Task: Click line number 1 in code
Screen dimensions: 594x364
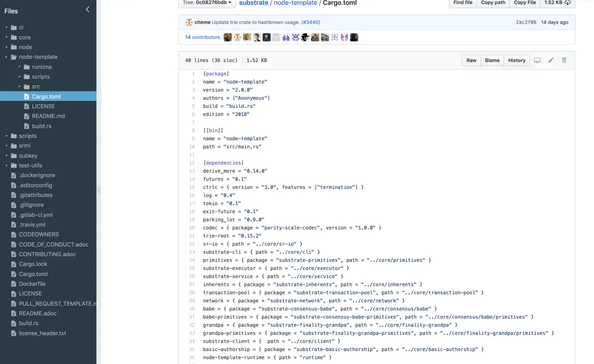Action: pyautogui.click(x=193, y=74)
